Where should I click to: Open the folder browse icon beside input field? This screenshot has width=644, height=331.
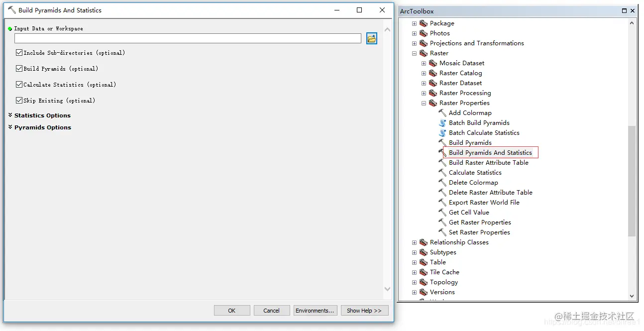[372, 38]
